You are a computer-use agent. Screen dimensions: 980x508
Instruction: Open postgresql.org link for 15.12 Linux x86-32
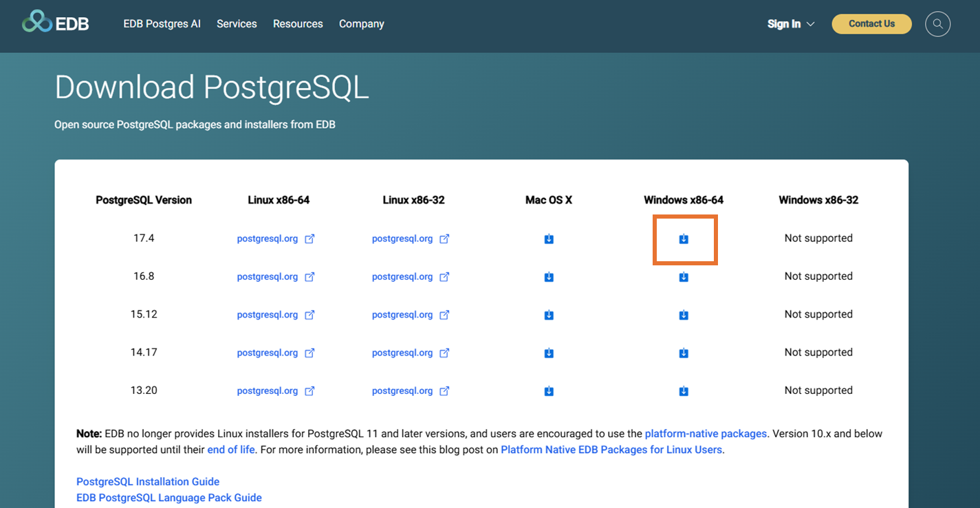pos(402,314)
